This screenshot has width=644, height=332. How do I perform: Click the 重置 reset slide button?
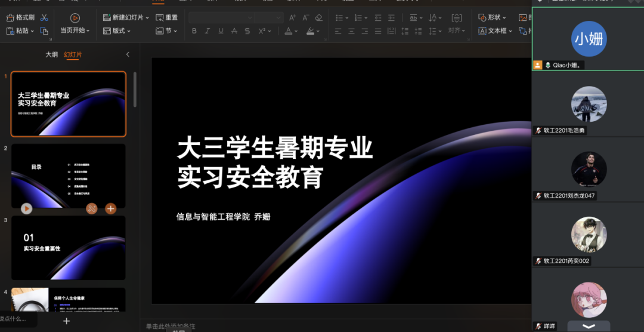[x=167, y=18]
